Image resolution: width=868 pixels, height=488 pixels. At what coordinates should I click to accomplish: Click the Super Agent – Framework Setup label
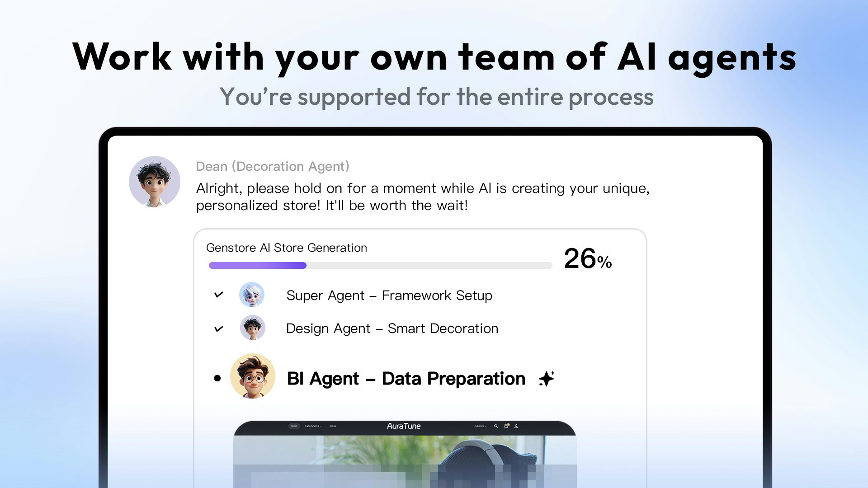[389, 296]
